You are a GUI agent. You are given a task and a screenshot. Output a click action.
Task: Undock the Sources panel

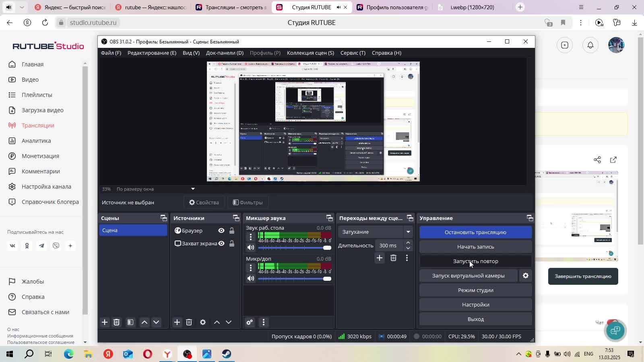click(236, 218)
